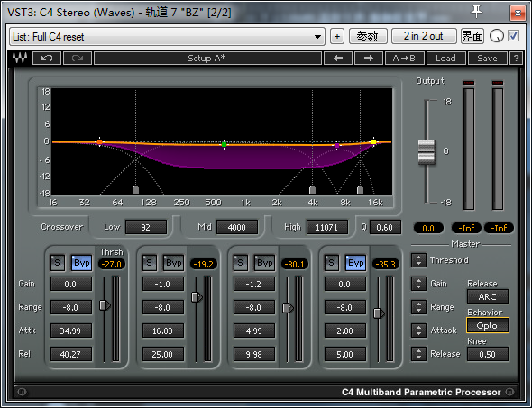Click the Low crossover handle on graph
The width and height of the screenshot is (532, 408).
(136, 189)
